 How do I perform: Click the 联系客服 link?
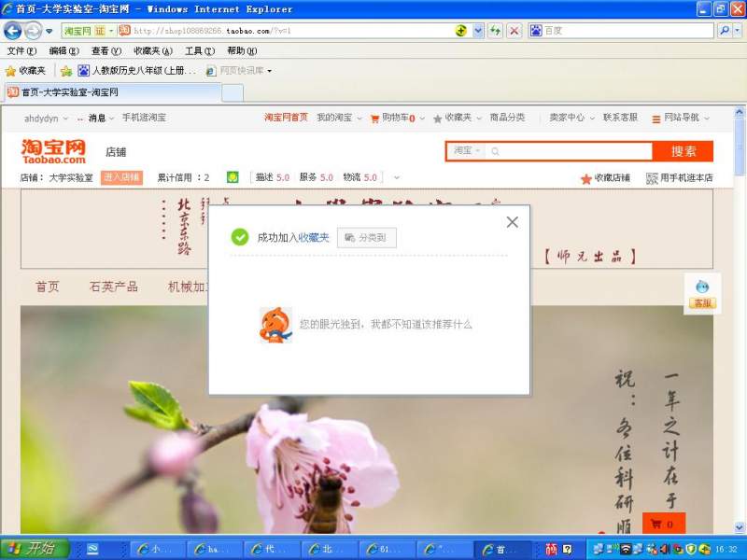click(x=620, y=118)
